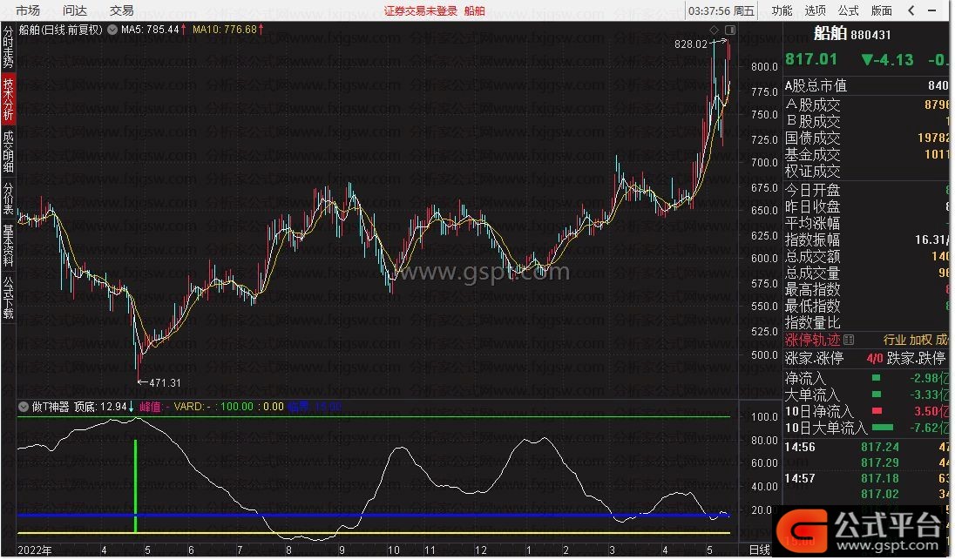Open the 问达 menu

pyautogui.click(x=74, y=10)
